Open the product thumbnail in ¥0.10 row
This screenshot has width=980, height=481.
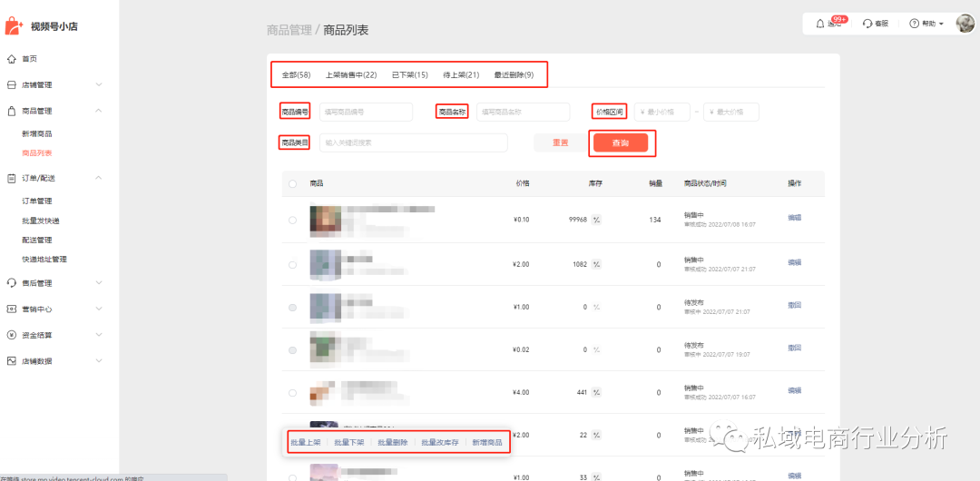point(325,221)
